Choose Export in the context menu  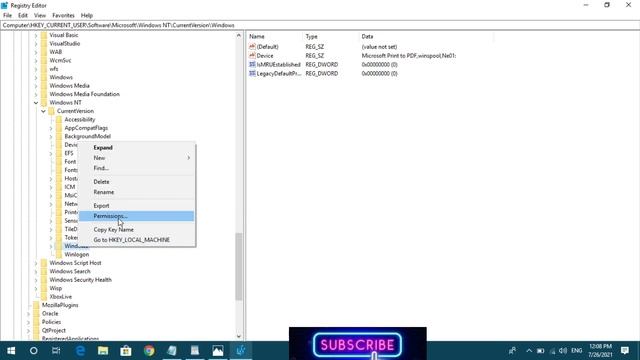click(136, 206)
